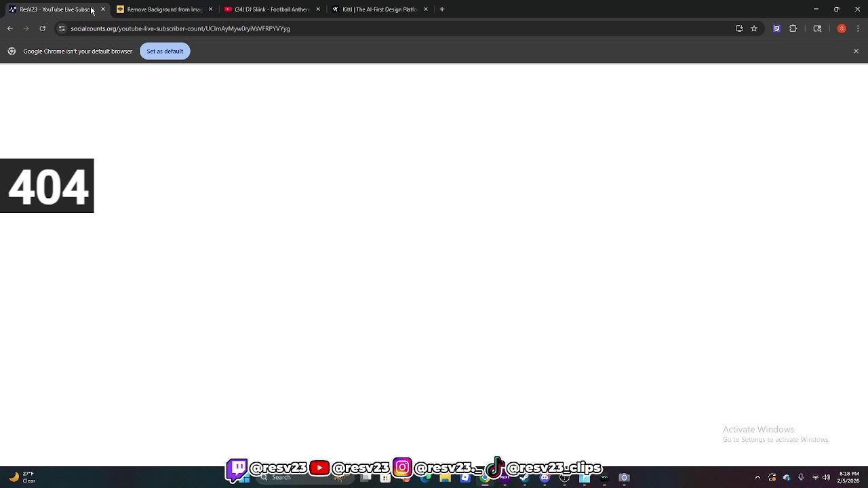Bookmark this page with the star icon

pos(754,28)
